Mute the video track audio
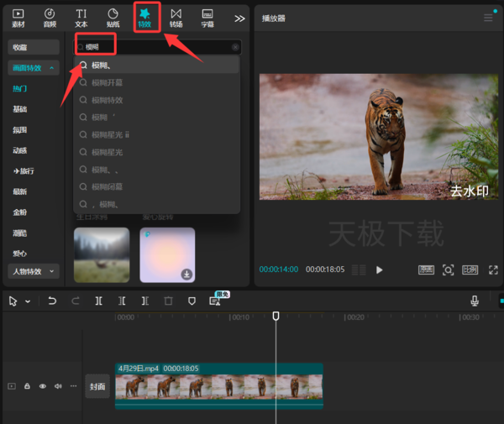The width and height of the screenshot is (504, 424). point(58,386)
